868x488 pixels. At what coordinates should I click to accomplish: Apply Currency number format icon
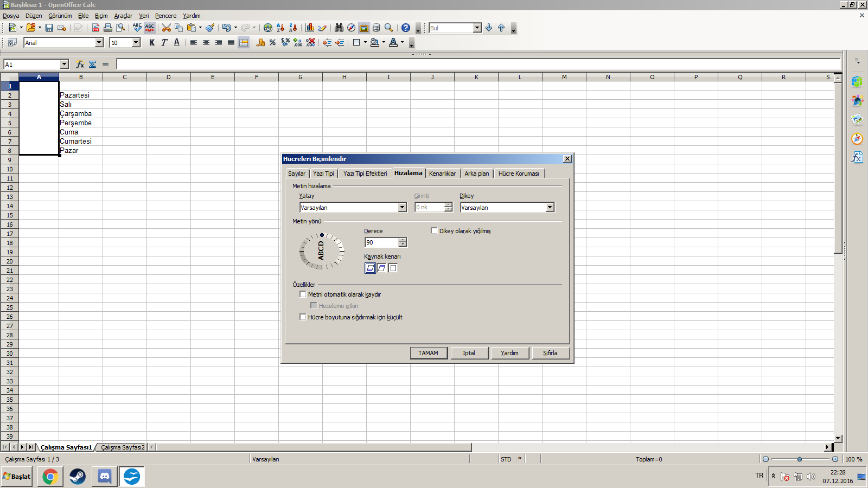tap(260, 42)
